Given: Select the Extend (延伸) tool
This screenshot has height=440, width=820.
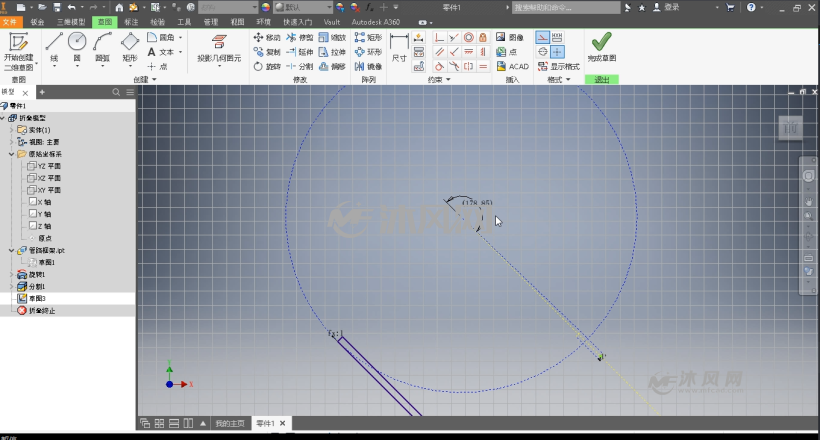Looking at the screenshot, I should (x=300, y=52).
